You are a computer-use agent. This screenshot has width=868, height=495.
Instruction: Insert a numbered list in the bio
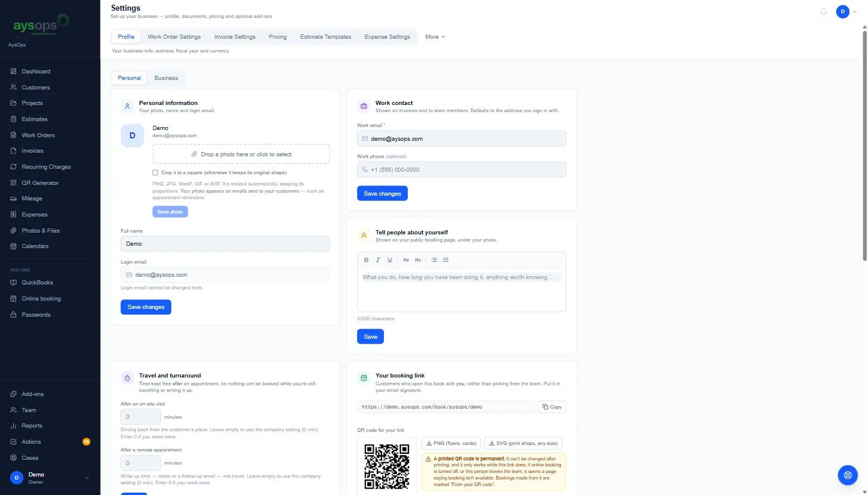click(x=446, y=260)
